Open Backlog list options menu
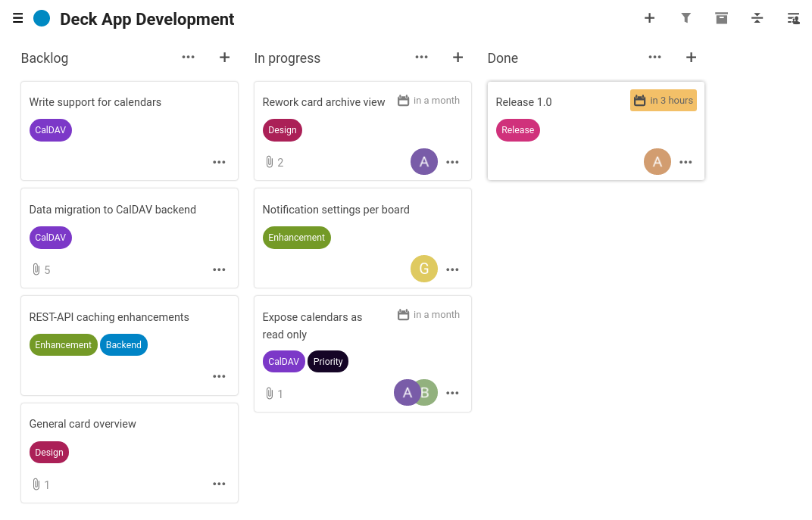 coord(189,58)
